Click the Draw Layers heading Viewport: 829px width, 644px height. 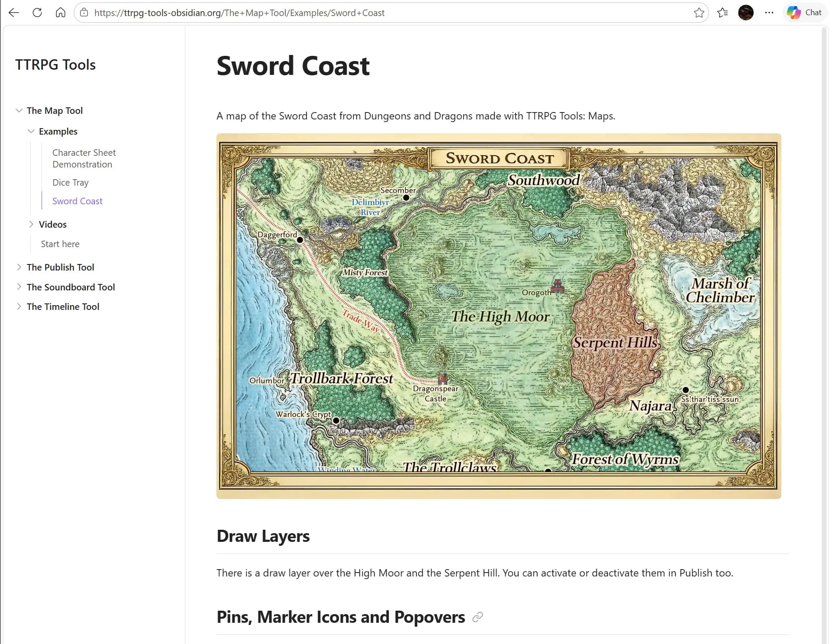[263, 536]
